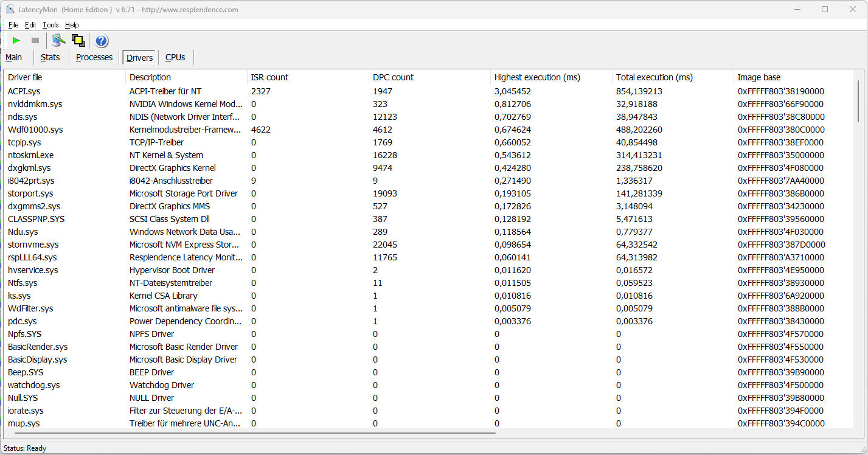The height and width of the screenshot is (455, 868).
Task: Switch to the CPUs tab
Action: [175, 57]
